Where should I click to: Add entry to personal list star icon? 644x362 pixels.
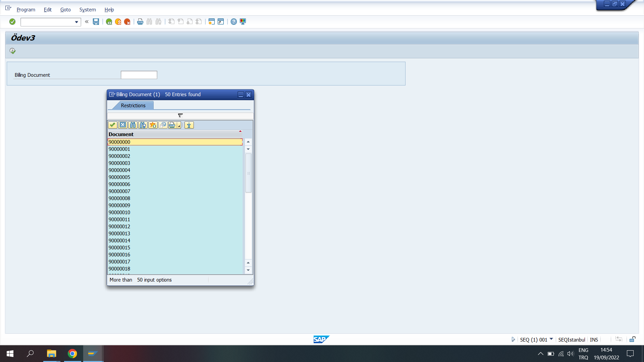click(153, 125)
